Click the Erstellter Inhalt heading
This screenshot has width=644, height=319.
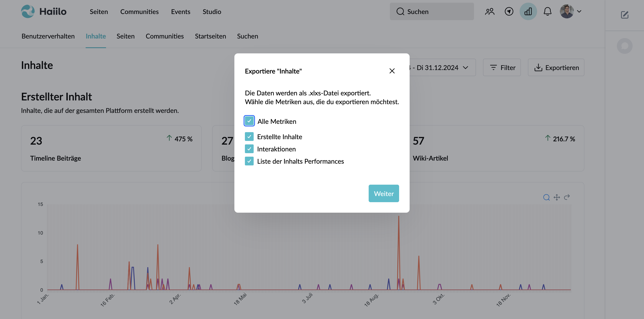click(x=57, y=97)
